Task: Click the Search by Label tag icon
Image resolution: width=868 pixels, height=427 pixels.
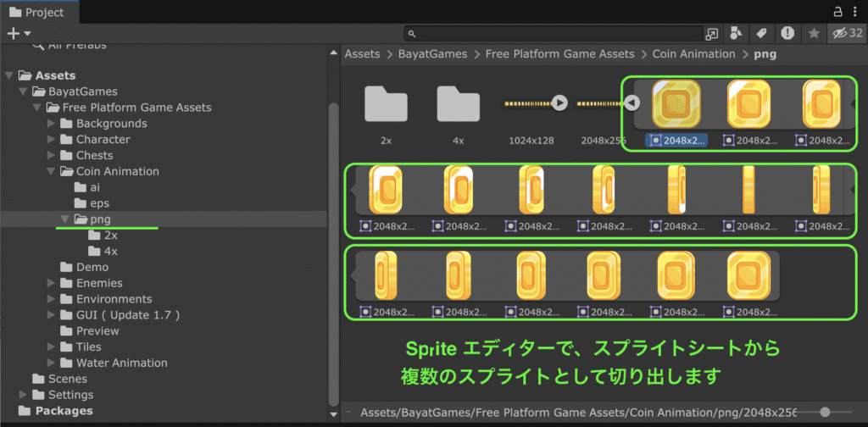Action: click(x=761, y=33)
